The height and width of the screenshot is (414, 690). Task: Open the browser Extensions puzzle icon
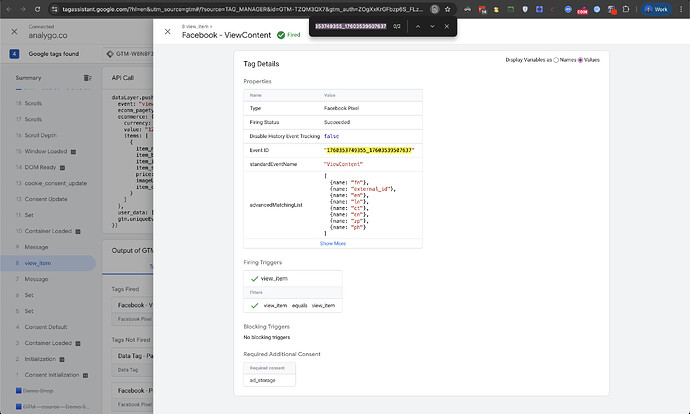pos(626,9)
